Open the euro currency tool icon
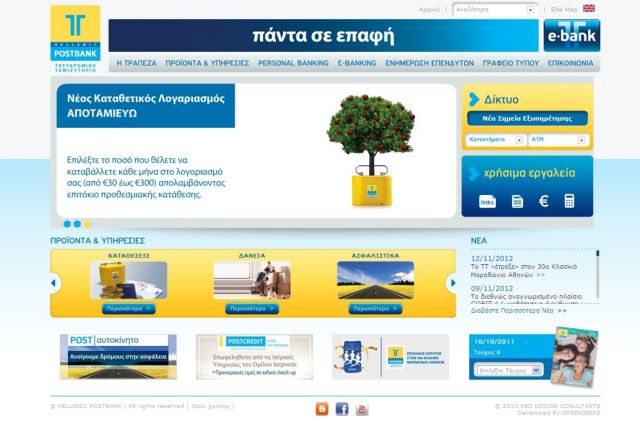640x421 pixels. 544,201
